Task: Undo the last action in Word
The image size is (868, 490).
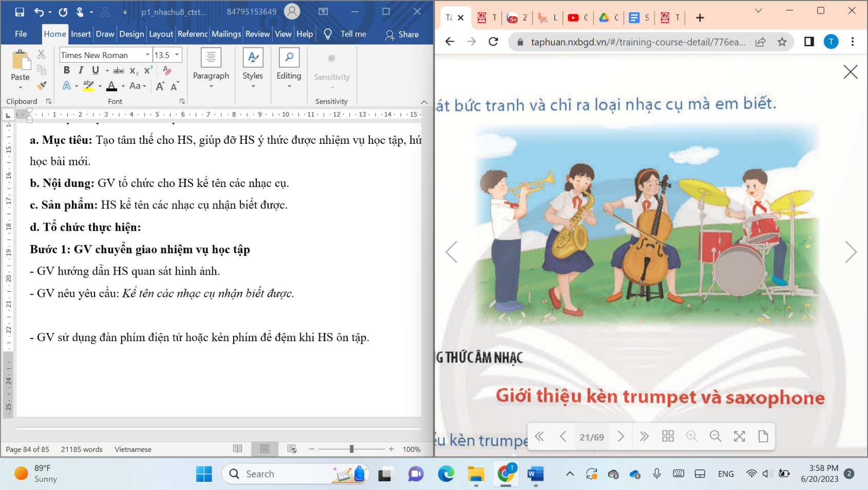Action: [39, 11]
